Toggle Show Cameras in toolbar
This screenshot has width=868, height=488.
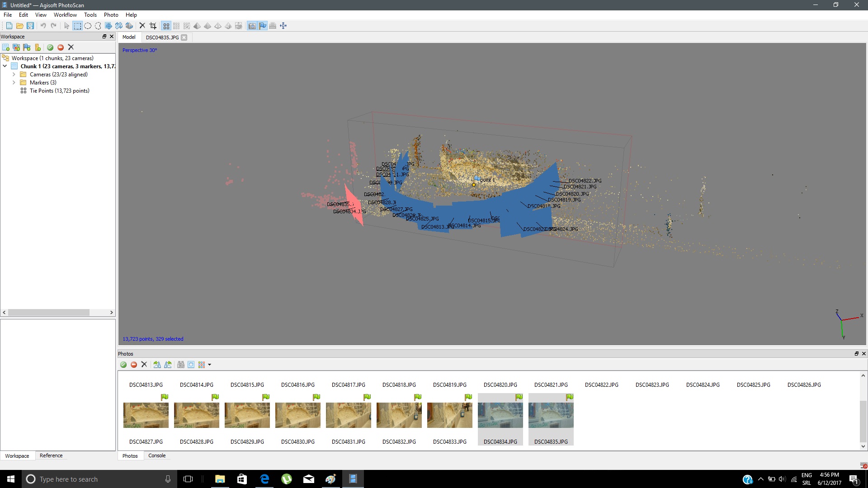[x=252, y=26]
